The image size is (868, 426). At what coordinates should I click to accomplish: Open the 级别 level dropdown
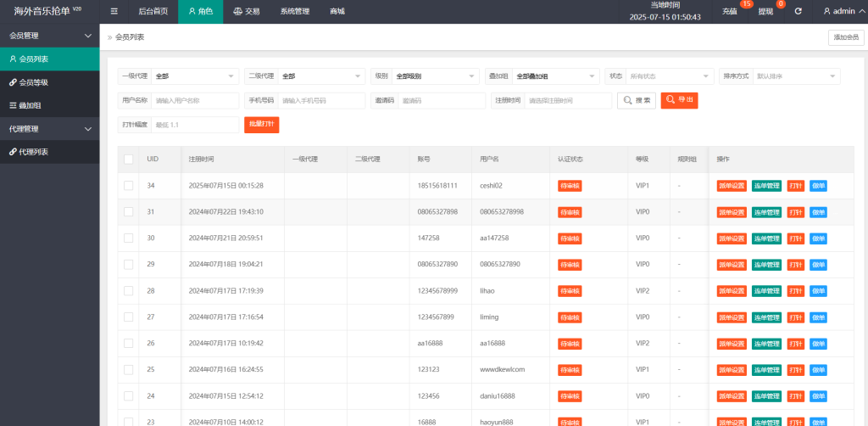point(435,76)
